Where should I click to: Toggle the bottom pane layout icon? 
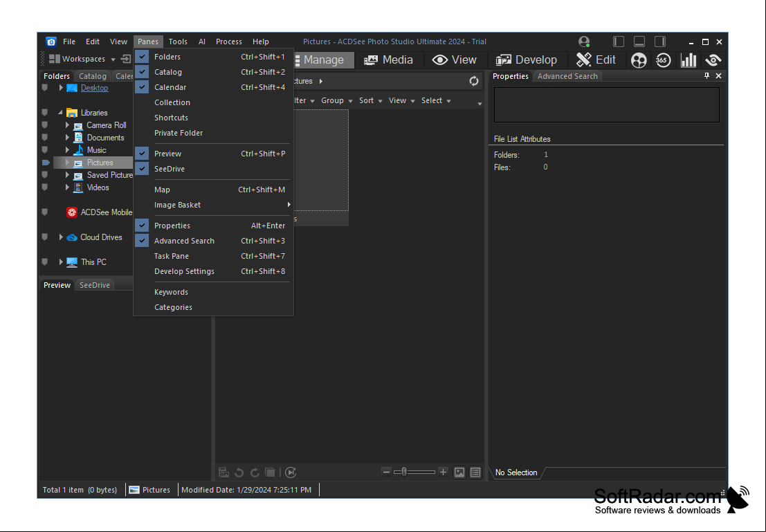pyautogui.click(x=639, y=42)
